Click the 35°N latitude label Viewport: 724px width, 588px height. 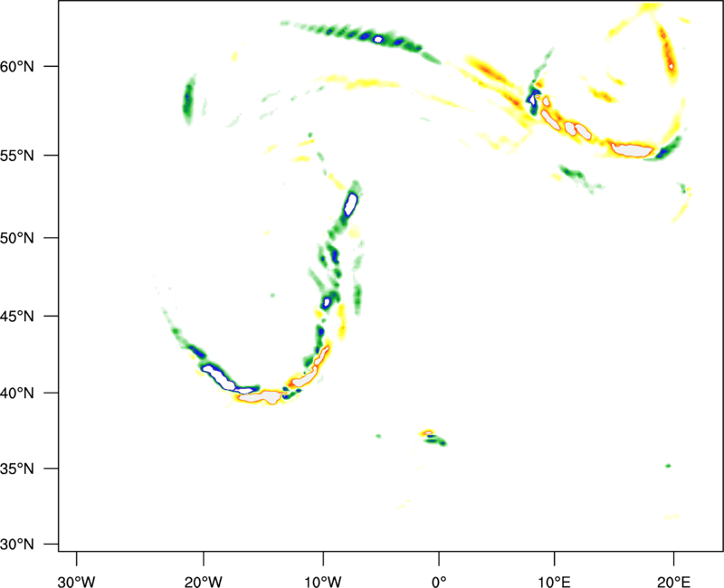(17, 469)
